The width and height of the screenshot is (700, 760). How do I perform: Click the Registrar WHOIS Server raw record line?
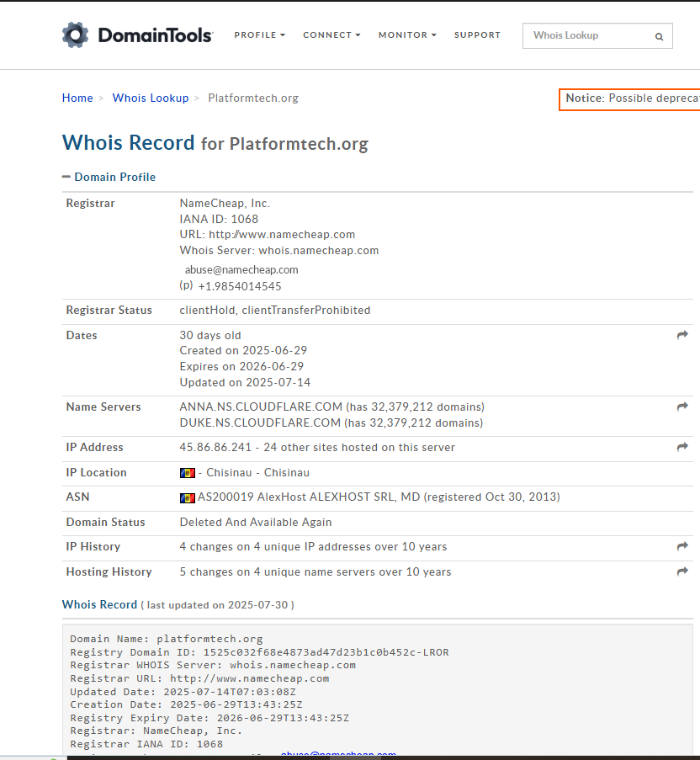click(213, 665)
